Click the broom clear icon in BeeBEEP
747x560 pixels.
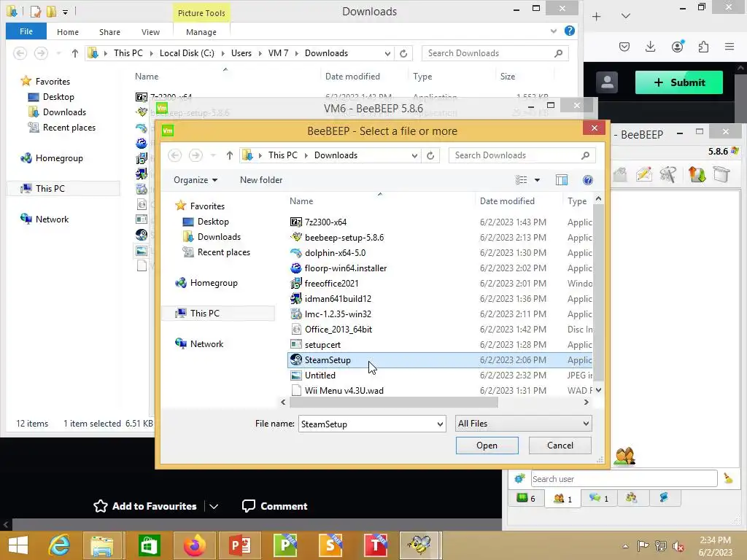tap(729, 478)
